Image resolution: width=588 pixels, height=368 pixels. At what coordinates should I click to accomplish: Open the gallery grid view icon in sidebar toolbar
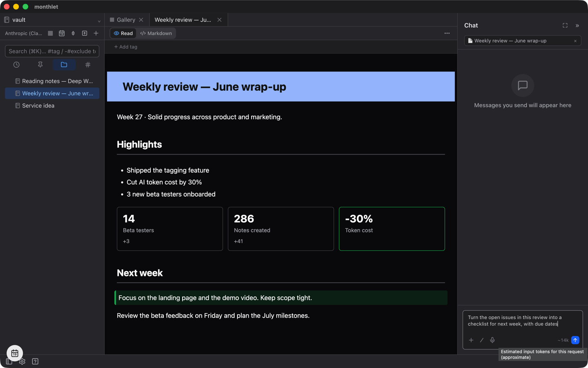point(50,34)
